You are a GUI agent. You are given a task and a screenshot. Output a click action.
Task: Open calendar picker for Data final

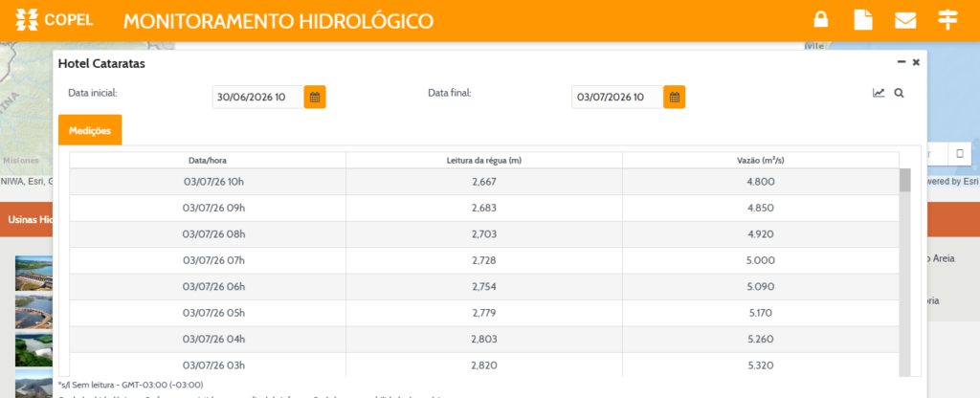point(675,97)
